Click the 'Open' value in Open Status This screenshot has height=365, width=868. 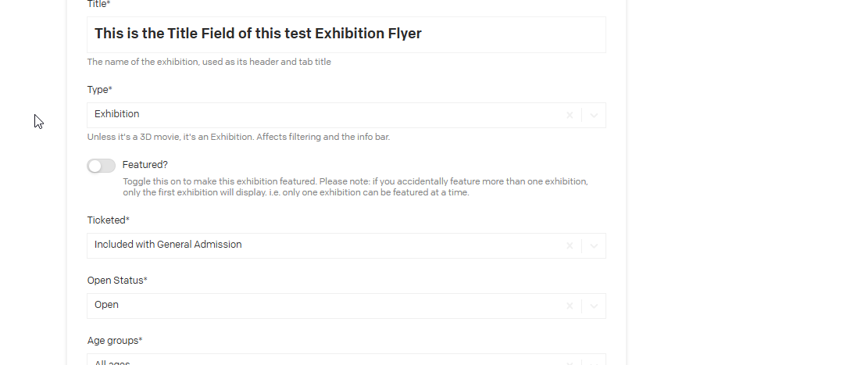point(106,305)
